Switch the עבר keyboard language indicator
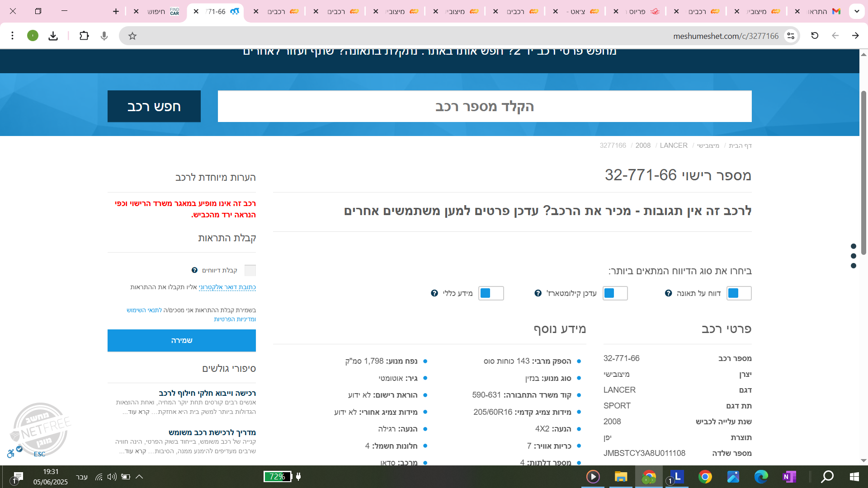 [82, 477]
